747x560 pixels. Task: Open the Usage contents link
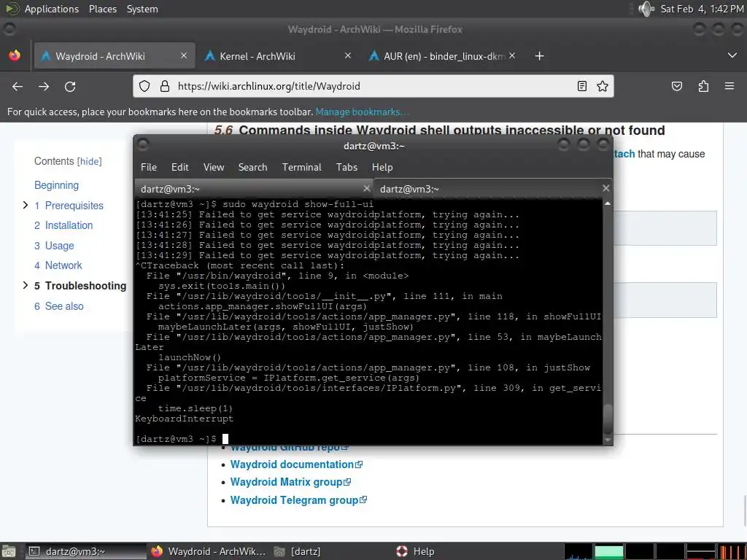pyautogui.click(x=54, y=246)
